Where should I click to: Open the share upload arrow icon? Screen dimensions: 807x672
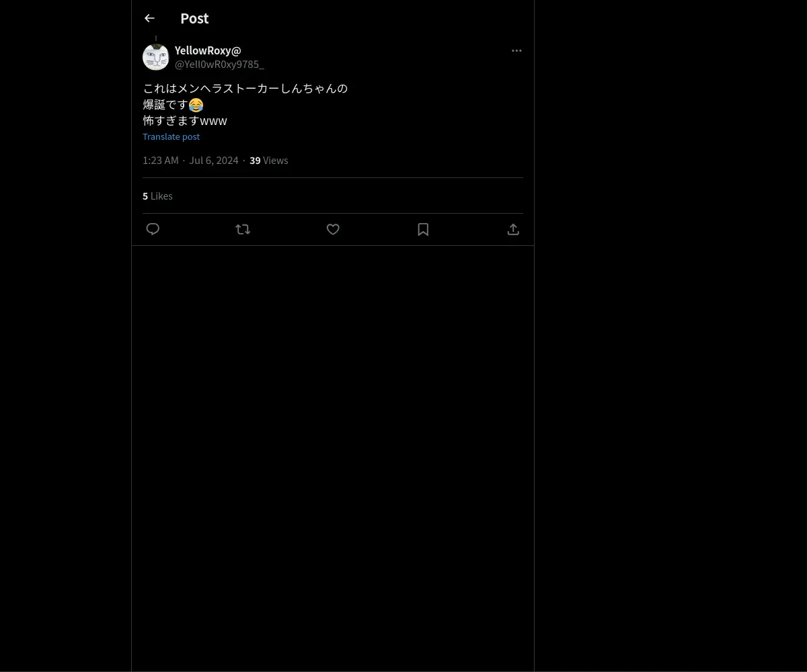513,229
